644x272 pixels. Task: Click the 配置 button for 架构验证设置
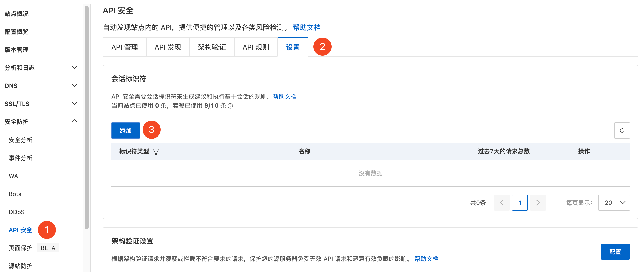tap(615, 252)
